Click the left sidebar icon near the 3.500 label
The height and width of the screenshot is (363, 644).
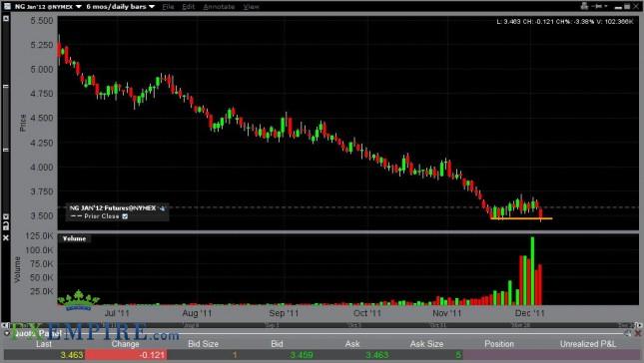(x=6, y=216)
